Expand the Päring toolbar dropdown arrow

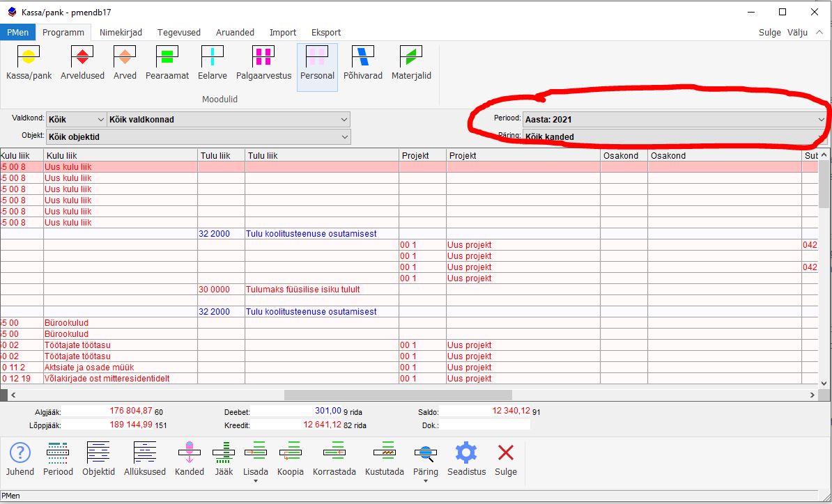point(426,481)
